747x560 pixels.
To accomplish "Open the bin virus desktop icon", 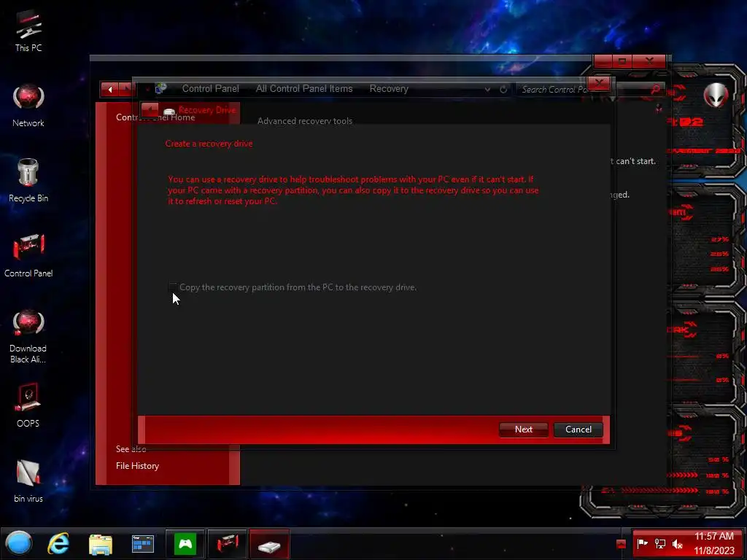I will (28, 481).
